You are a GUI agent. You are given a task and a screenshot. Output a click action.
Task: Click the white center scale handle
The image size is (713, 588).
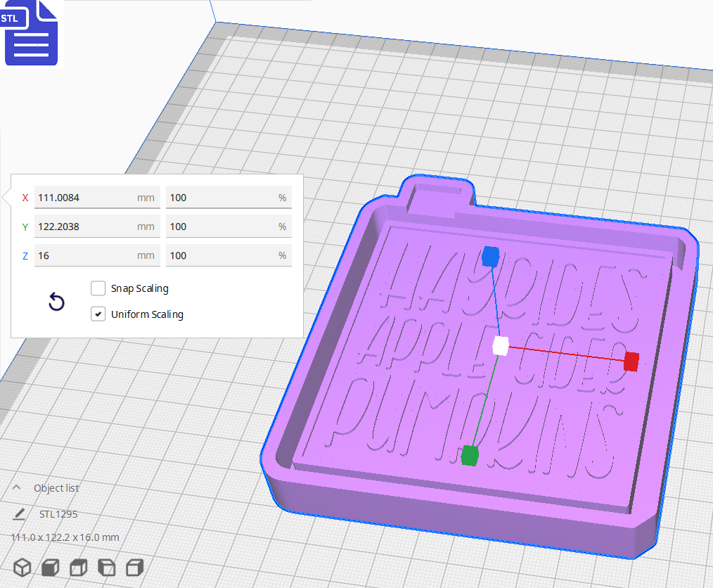501,345
